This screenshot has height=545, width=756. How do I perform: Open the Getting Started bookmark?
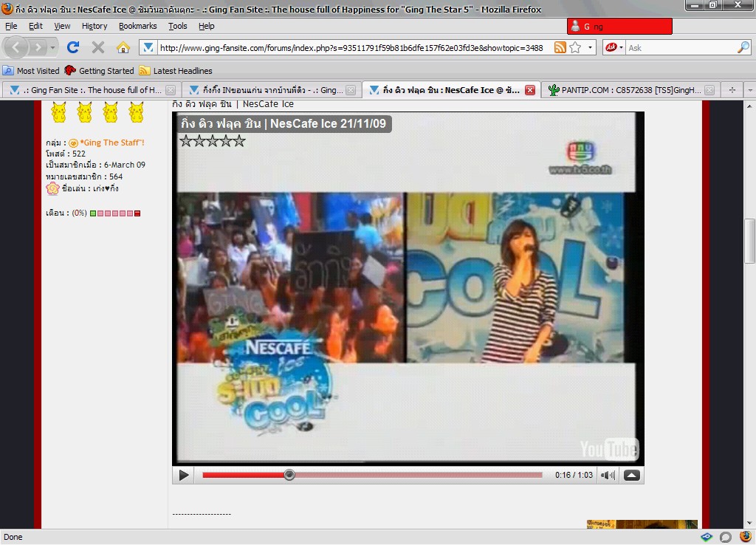(x=99, y=71)
